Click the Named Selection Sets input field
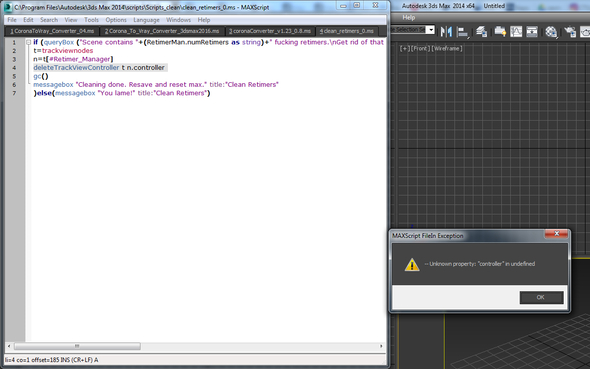The height and width of the screenshot is (369, 590). pos(409,30)
